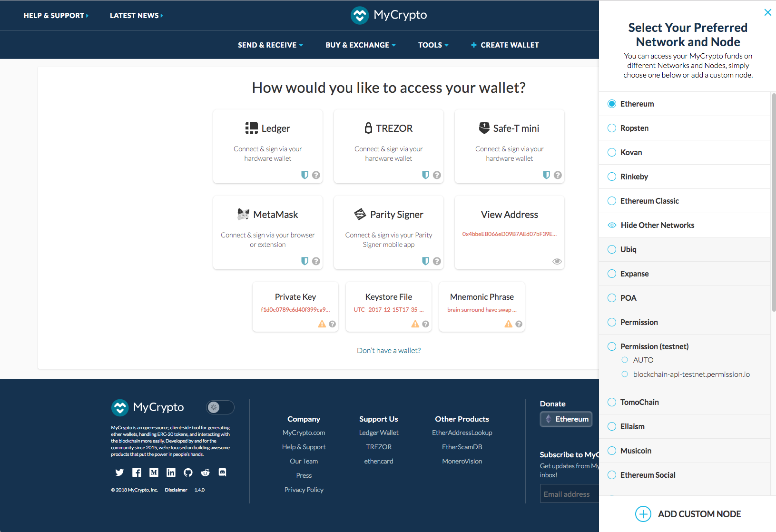This screenshot has width=776, height=532.
Task: Expand the TomoChain network nodes
Action: [x=684, y=402]
